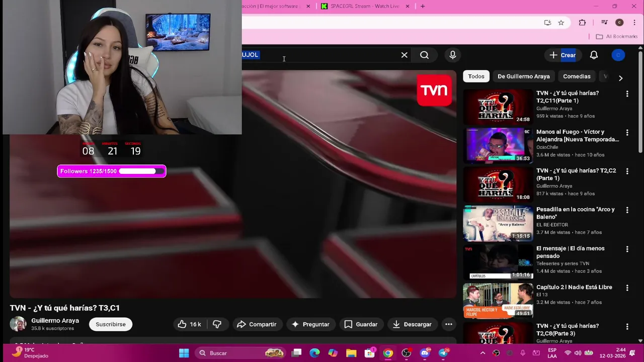Click the install app icon in address bar
The width and height of the screenshot is (644, 362).
547,23
